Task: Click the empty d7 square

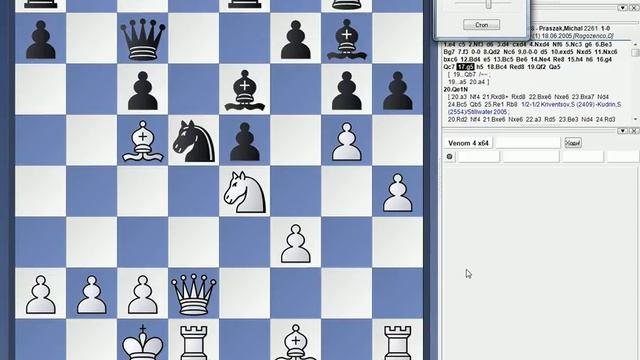Action: [x=193, y=38]
